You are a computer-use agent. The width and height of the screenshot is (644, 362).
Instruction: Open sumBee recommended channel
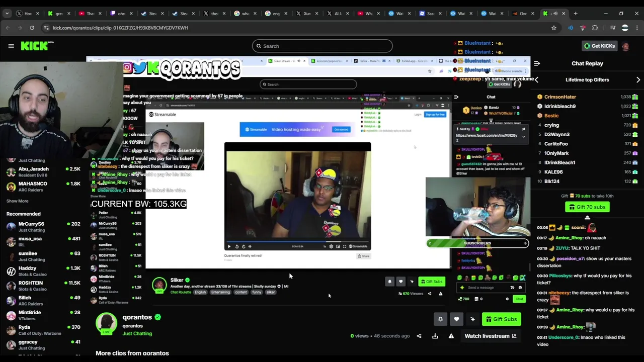tap(43, 256)
